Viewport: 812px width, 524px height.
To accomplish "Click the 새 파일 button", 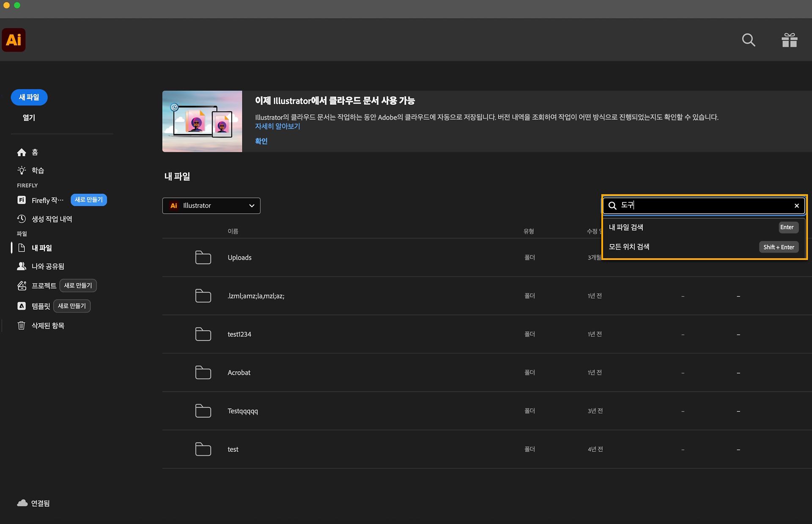I will click(x=29, y=97).
